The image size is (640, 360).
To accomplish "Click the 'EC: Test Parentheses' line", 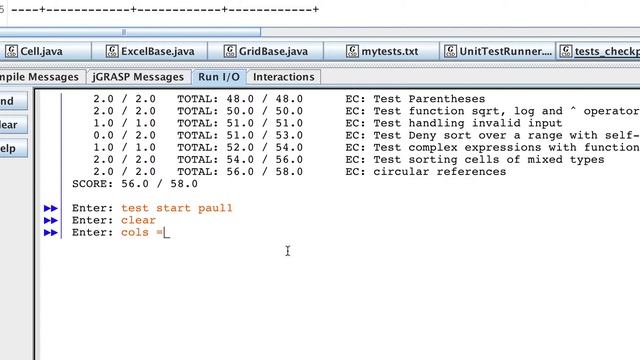I will pos(415,99).
